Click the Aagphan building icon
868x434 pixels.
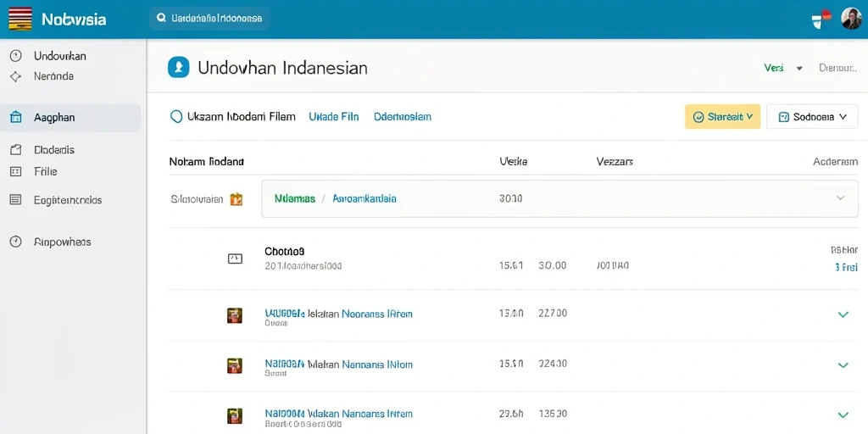16,117
